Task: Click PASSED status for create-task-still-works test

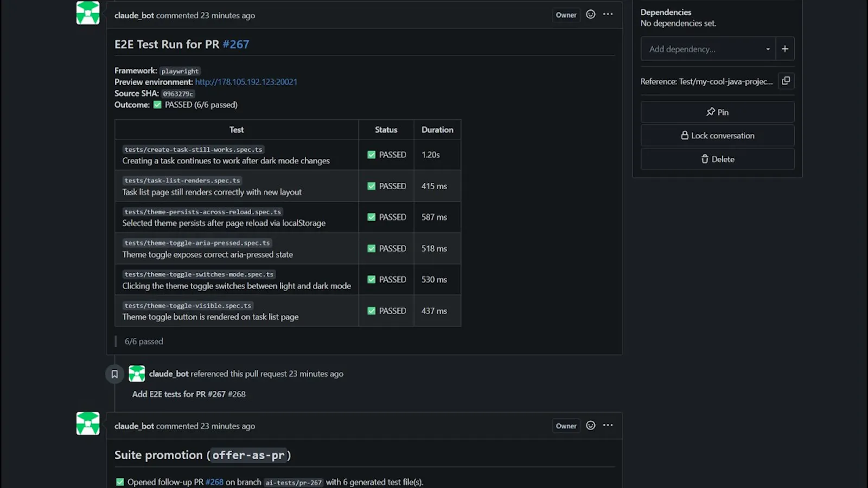Action: click(387, 155)
